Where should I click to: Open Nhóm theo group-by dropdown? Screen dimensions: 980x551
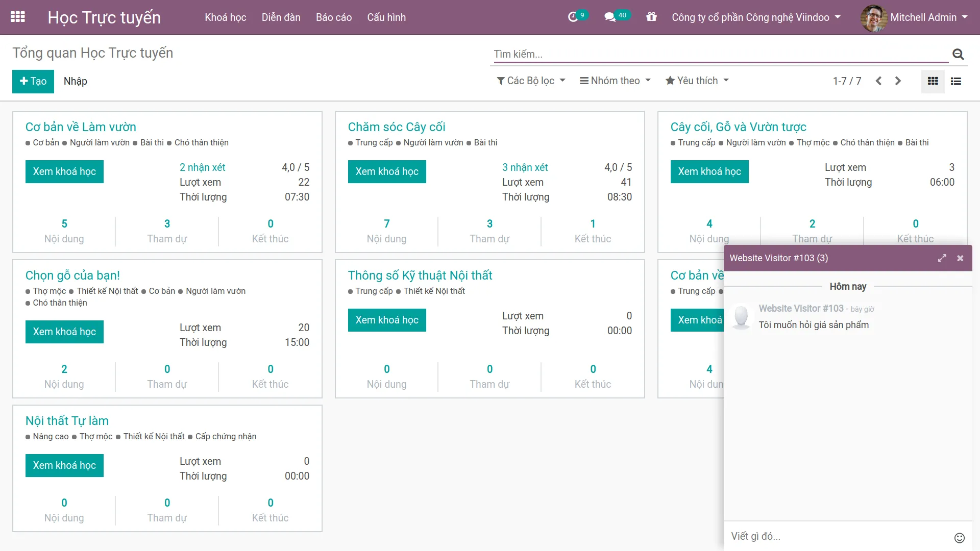tap(615, 81)
